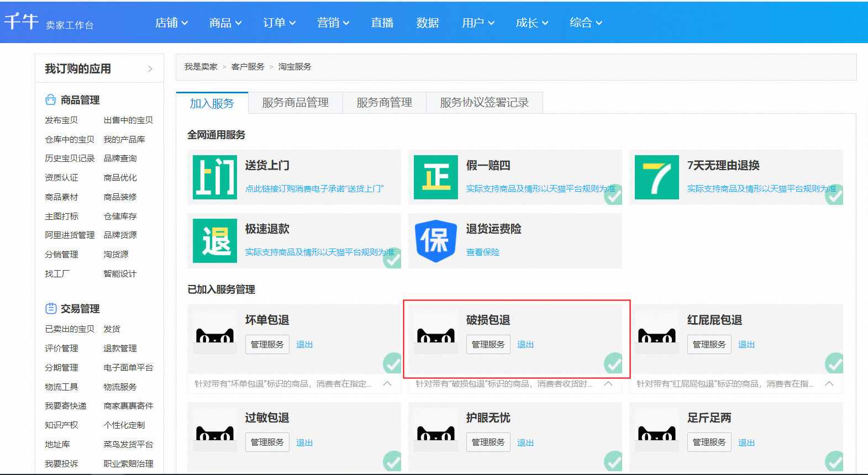Image resolution: width=868 pixels, height=475 pixels.
Task: Go to 直播 in top navigation
Action: tap(382, 23)
